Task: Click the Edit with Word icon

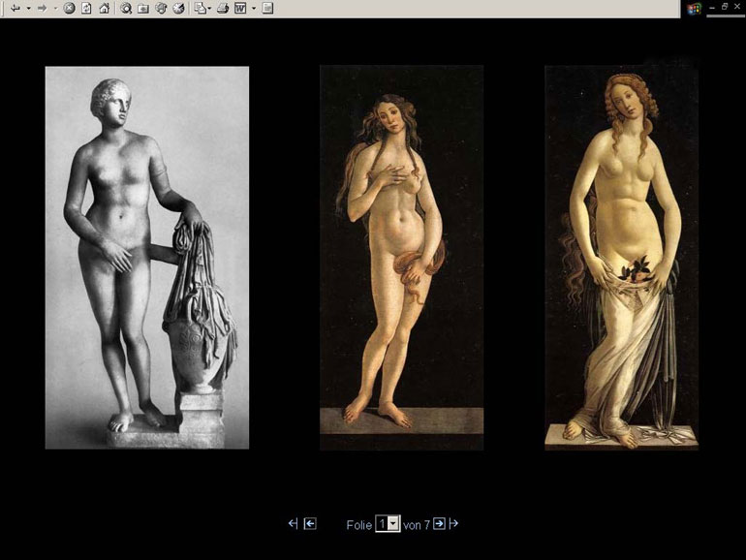Action: (x=240, y=8)
